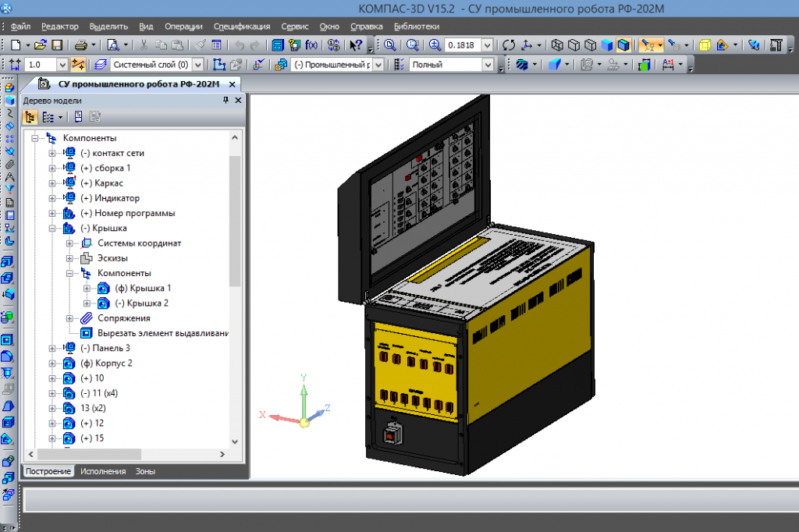This screenshot has width=799, height=532.
Task: Click the zoom in magnifier icon
Action: point(435,44)
